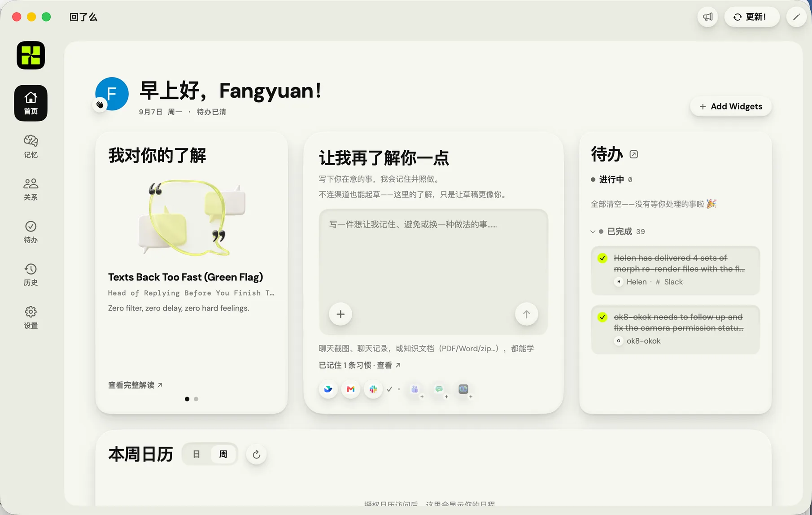
Task: Click the 更新! update button
Action: click(x=751, y=17)
